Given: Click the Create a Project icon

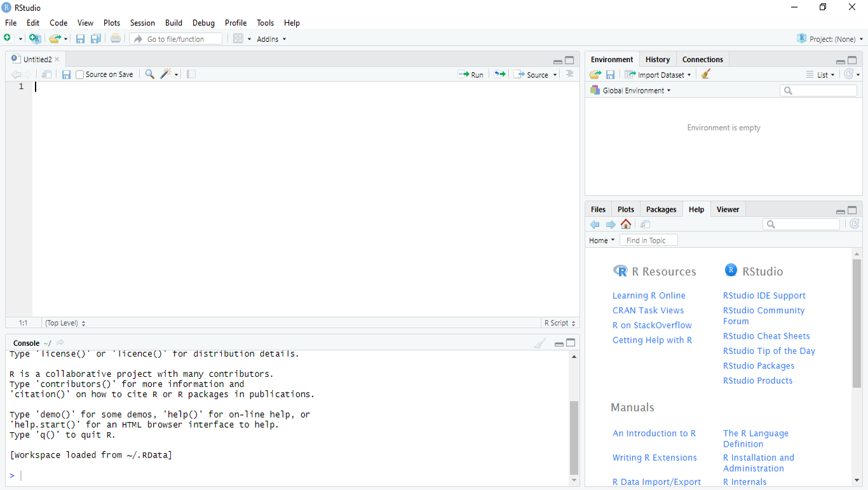Looking at the screenshot, I should pyautogui.click(x=35, y=39).
